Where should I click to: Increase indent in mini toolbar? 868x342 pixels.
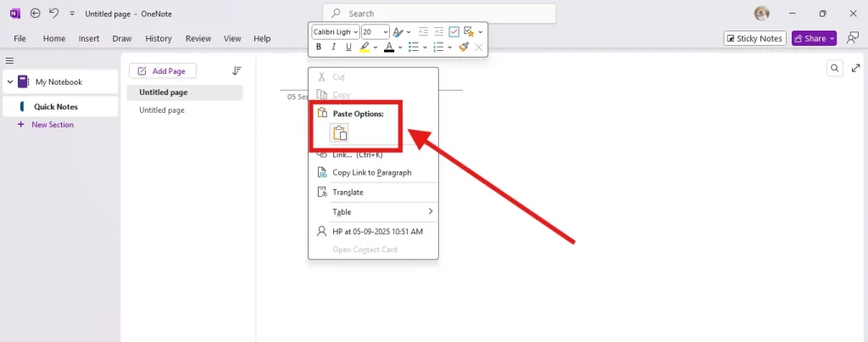pyautogui.click(x=438, y=32)
